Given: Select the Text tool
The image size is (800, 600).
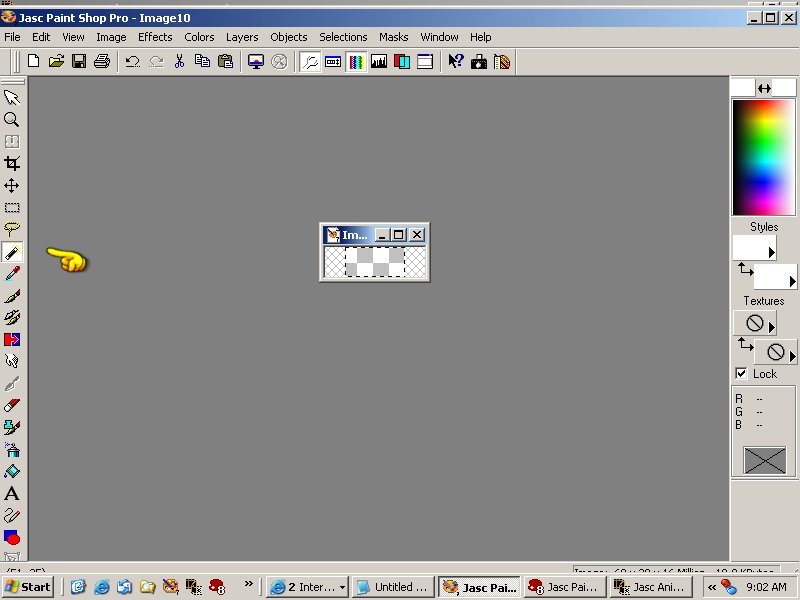Looking at the screenshot, I should pos(12,493).
